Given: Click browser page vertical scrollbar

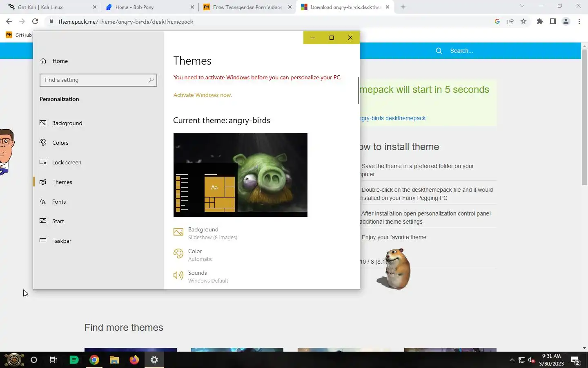Looking at the screenshot, I should (x=584, y=117).
